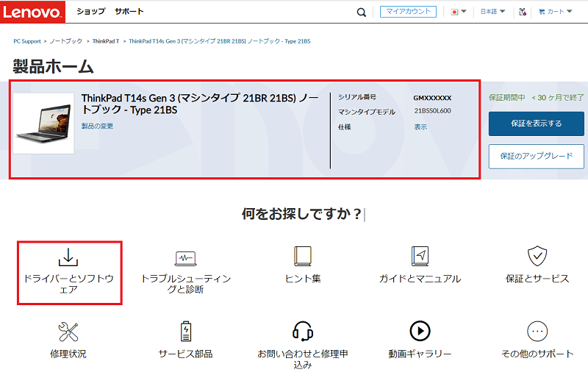Click the シリアル番号 label
This screenshot has height=375, width=588.
point(357,97)
